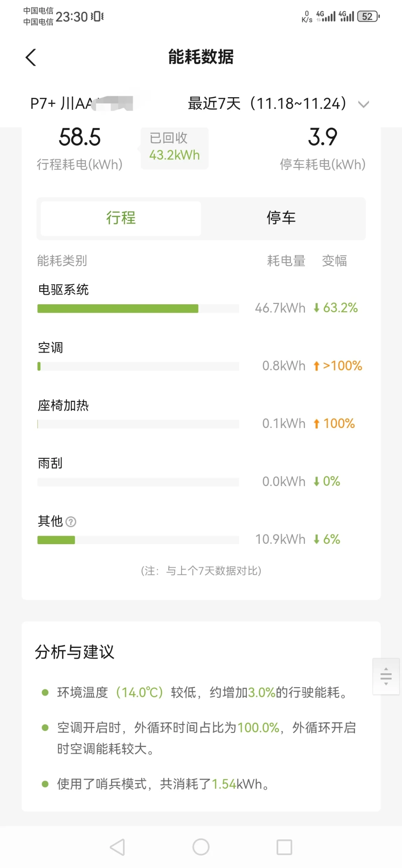This screenshot has width=402, height=868.
Task: Switch to the 停车 tab
Action: [281, 218]
